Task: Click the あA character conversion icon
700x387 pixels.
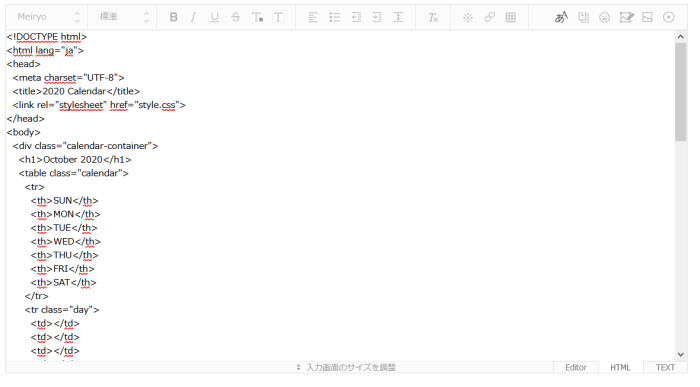Action: [561, 17]
